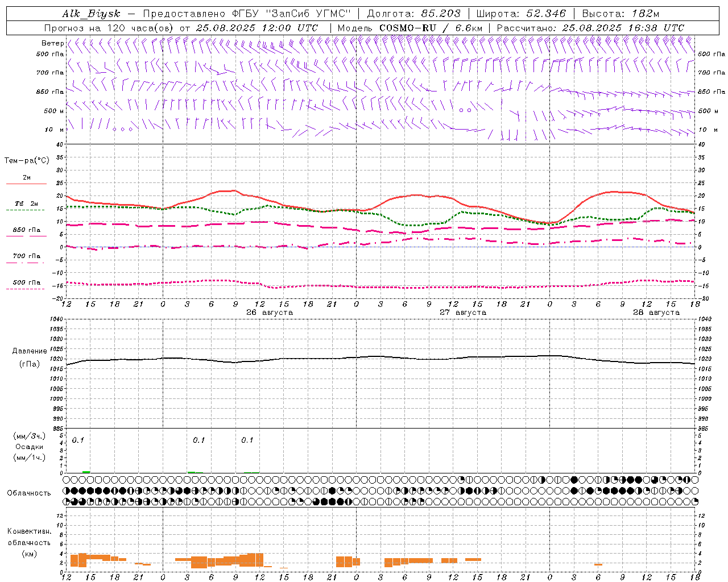Click the Тем-ра(°C) temperature panel label

pos(27,161)
